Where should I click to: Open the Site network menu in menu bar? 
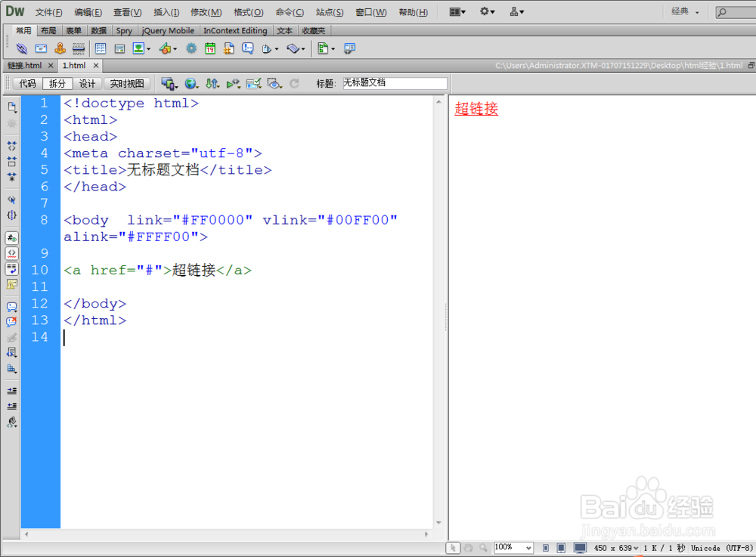click(517, 11)
